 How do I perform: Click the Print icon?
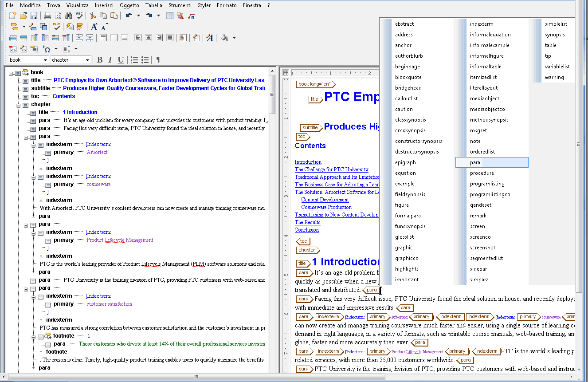(x=47, y=16)
